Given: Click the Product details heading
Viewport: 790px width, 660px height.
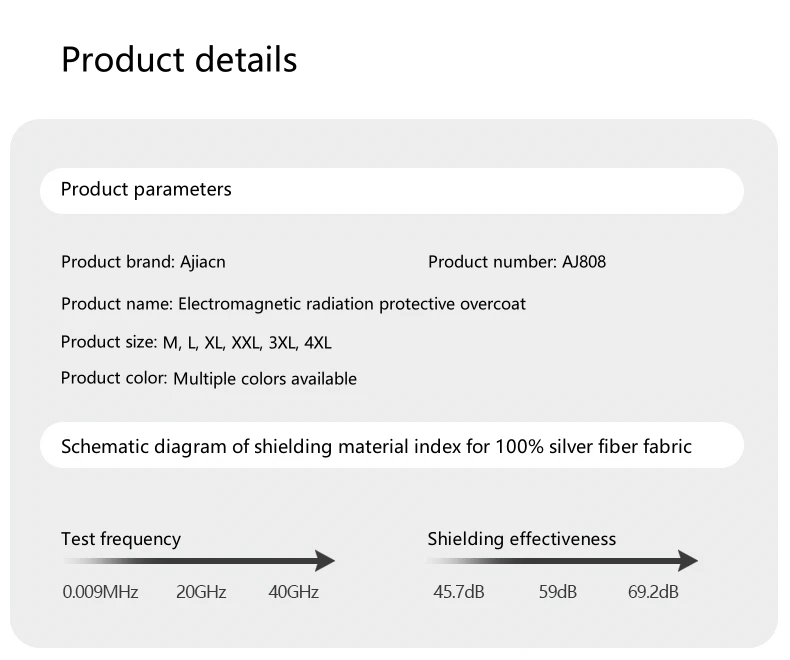Looking at the screenshot, I should 179,59.
